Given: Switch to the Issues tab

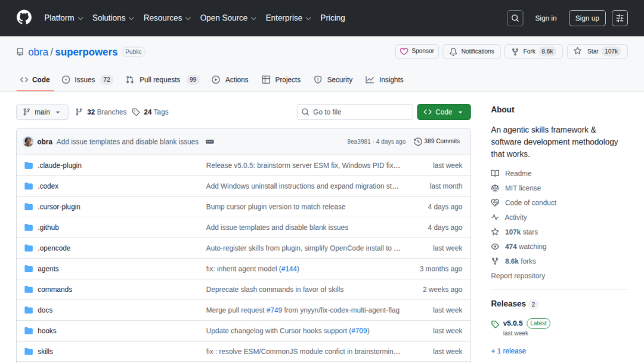Looking at the screenshot, I should click(x=84, y=79).
